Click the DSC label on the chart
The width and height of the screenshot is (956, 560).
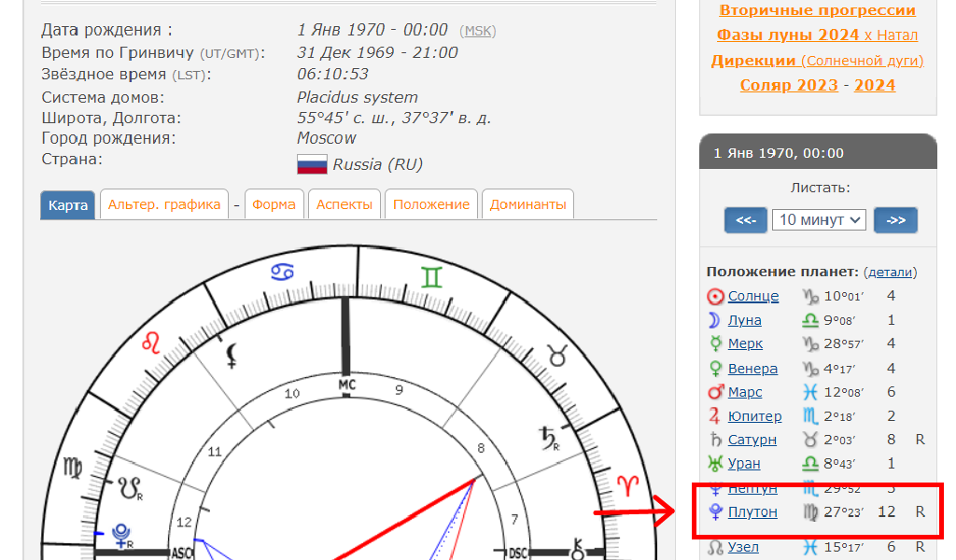[x=517, y=553]
